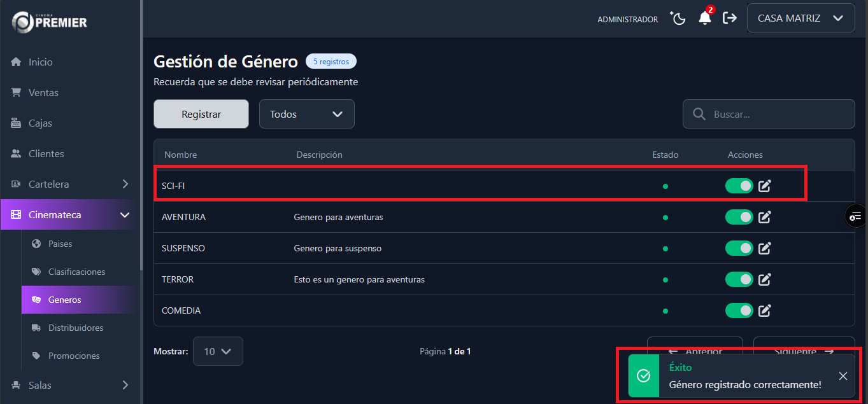The image size is (868, 404).
Task: Click inside the Buscar search field
Action: pos(771,113)
